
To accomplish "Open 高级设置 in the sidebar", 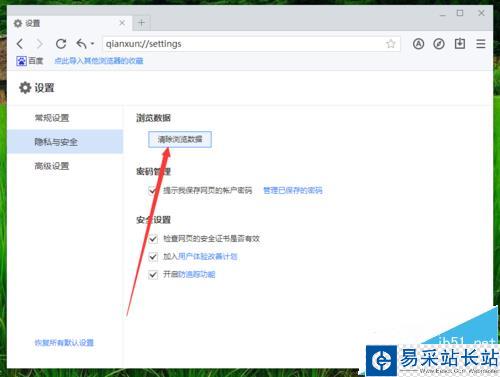I will coord(52,166).
